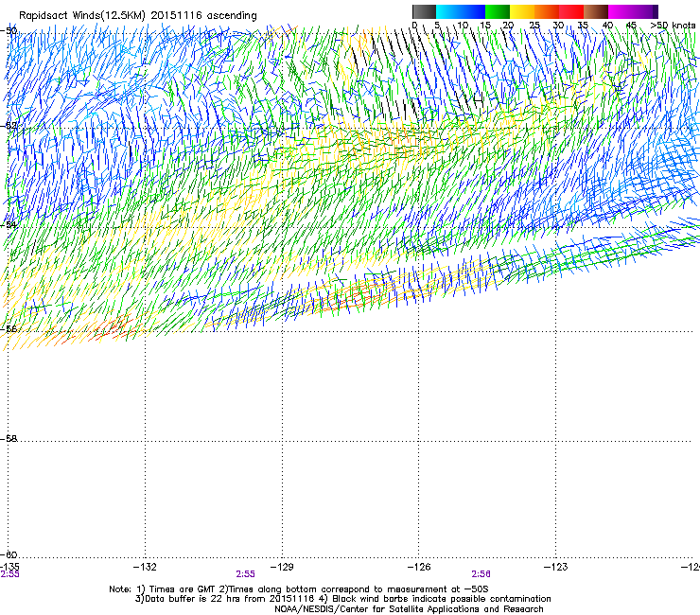This screenshot has width=700, height=615.
Task: Click the -129 longitude axis label
Action: coord(282,567)
